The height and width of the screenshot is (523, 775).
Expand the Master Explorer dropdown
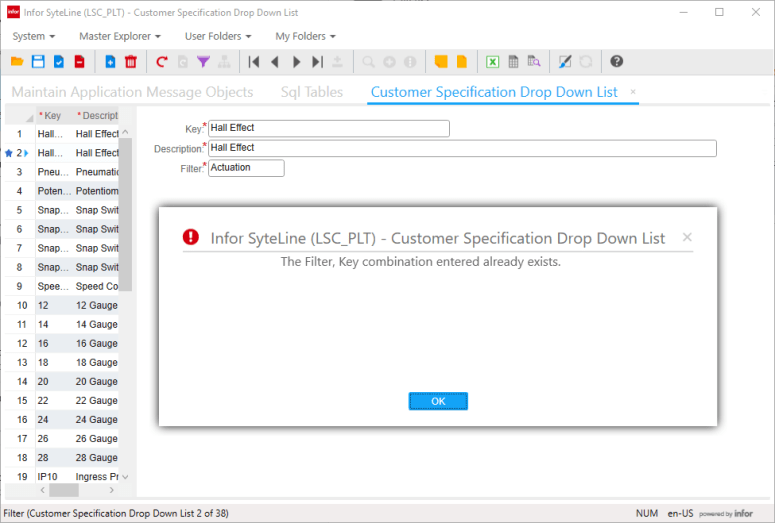click(x=120, y=36)
